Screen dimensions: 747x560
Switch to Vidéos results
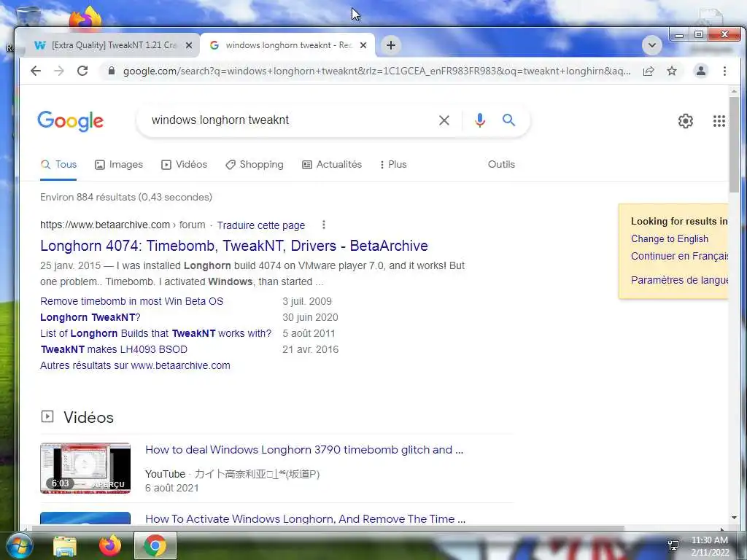[x=184, y=165]
